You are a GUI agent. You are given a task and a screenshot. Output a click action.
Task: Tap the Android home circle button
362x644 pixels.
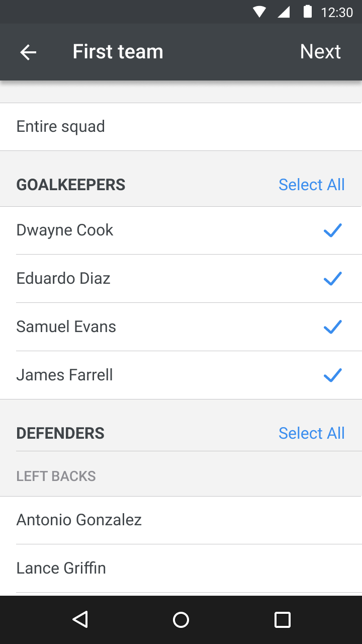(x=181, y=619)
